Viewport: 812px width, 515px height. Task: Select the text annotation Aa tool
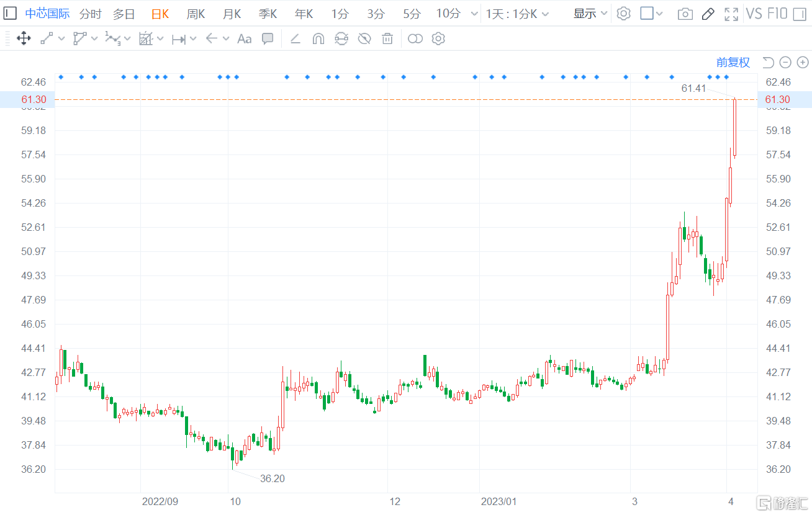(x=245, y=39)
